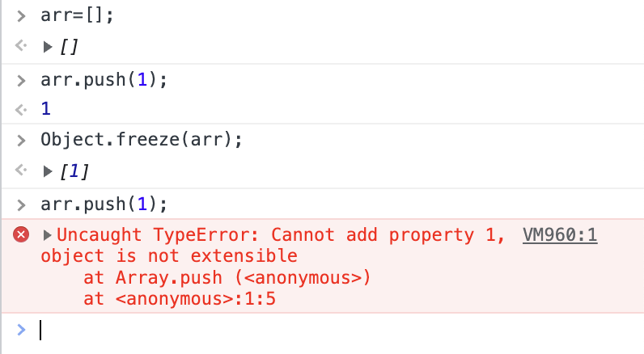Expand the empty [] array output

click(x=47, y=47)
